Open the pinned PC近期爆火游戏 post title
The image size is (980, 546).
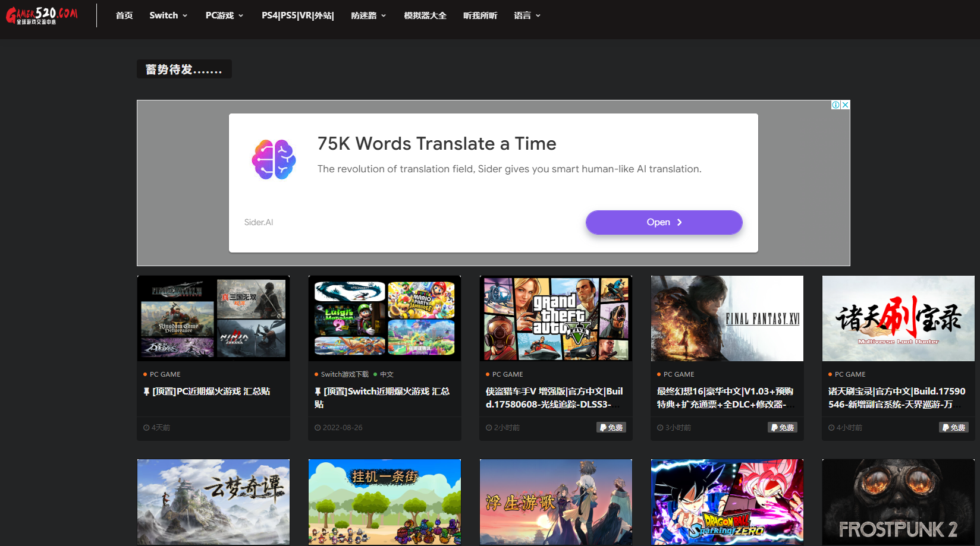click(x=211, y=392)
